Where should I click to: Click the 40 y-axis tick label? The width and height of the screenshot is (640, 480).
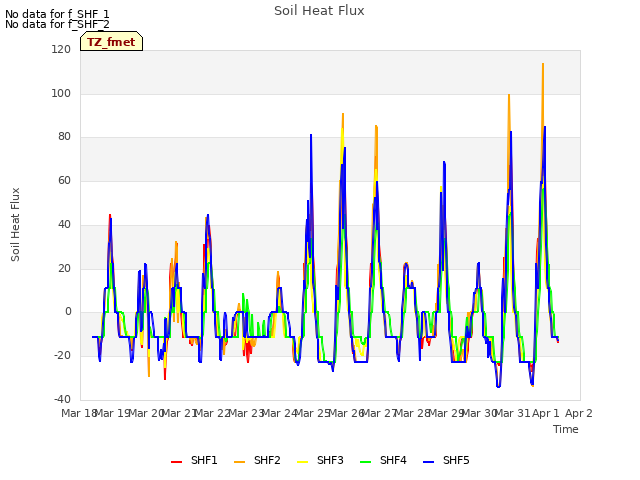(x=64, y=224)
